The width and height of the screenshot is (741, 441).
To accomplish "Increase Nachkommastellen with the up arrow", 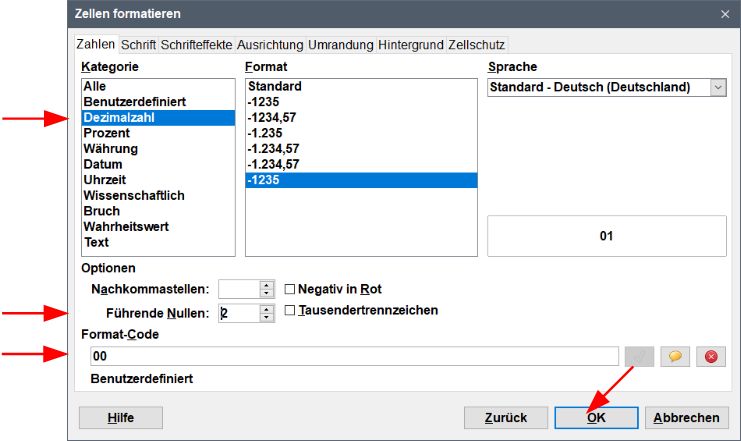I will [x=267, y=285].
